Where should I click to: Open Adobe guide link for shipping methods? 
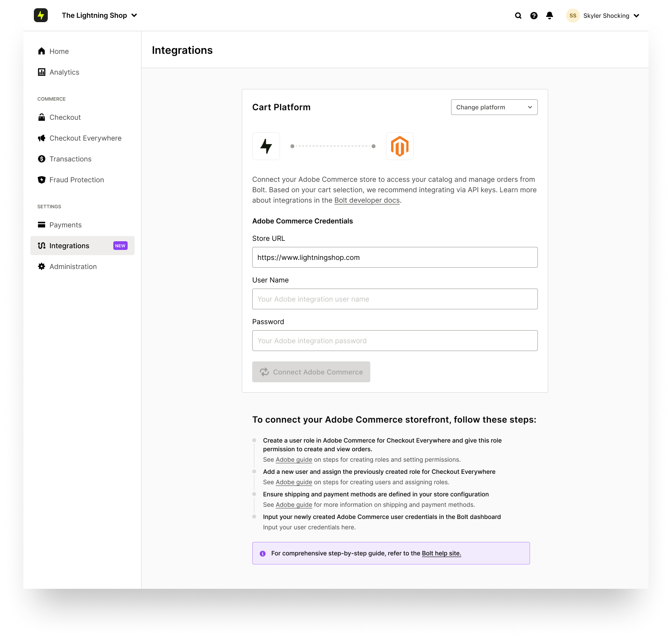(x=294, y=505)
